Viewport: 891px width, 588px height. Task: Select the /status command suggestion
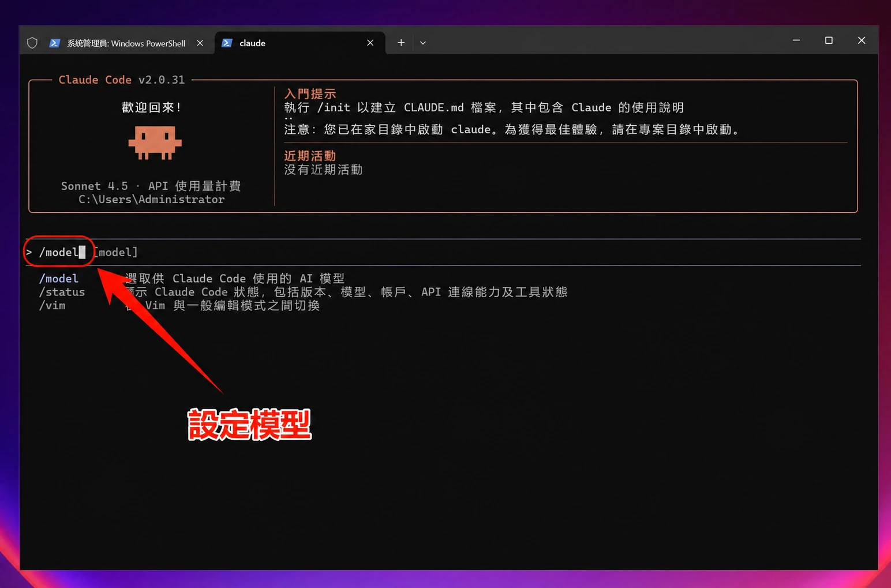point(62,292)
